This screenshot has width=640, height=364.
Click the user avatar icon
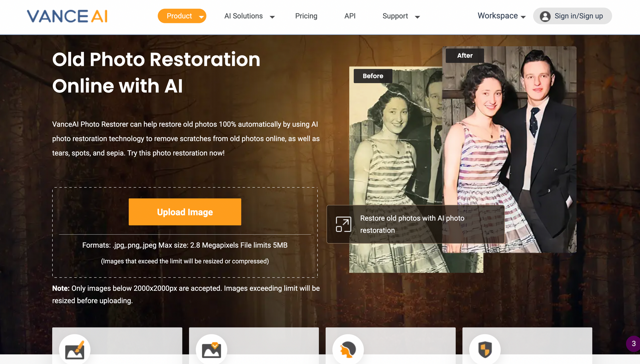point(545,16)
